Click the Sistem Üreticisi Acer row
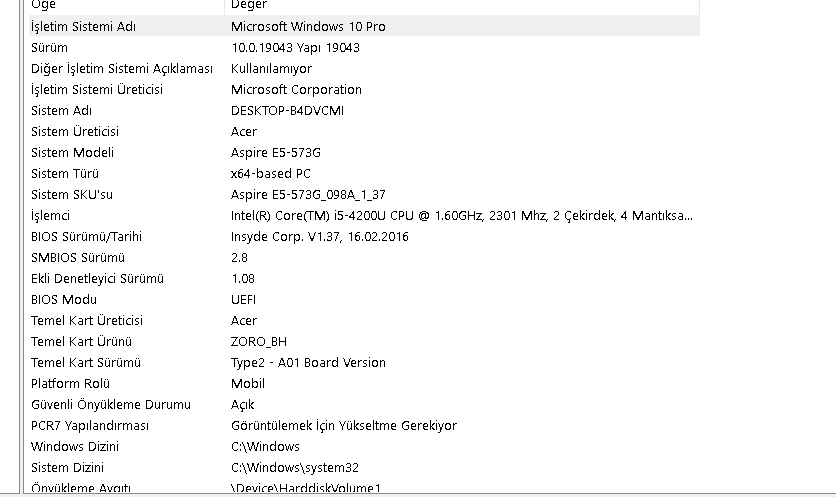 point(364,131)
